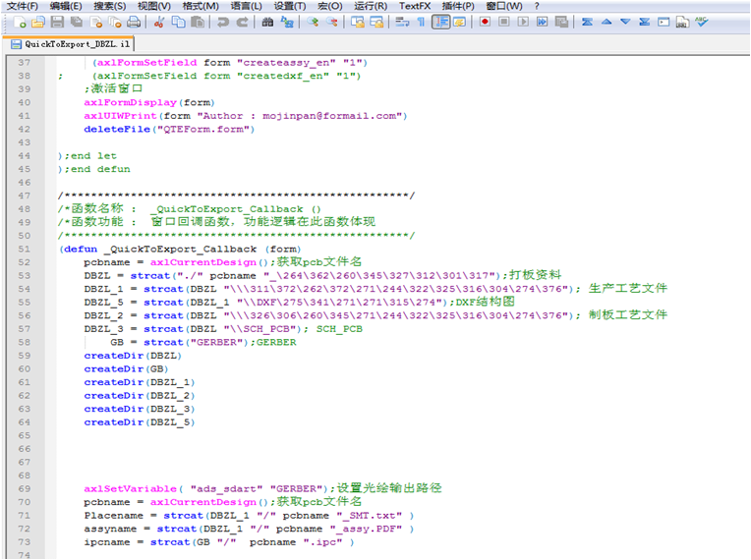The height and width of the screenshot is (560, 751).
Task: Open Find with the binoculars icon
Action: (x=267, y=22)
